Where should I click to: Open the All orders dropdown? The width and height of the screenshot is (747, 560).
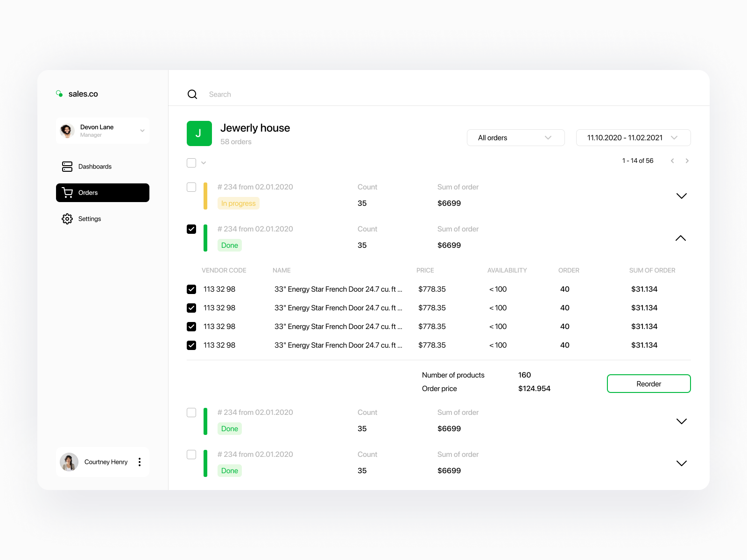515,137
